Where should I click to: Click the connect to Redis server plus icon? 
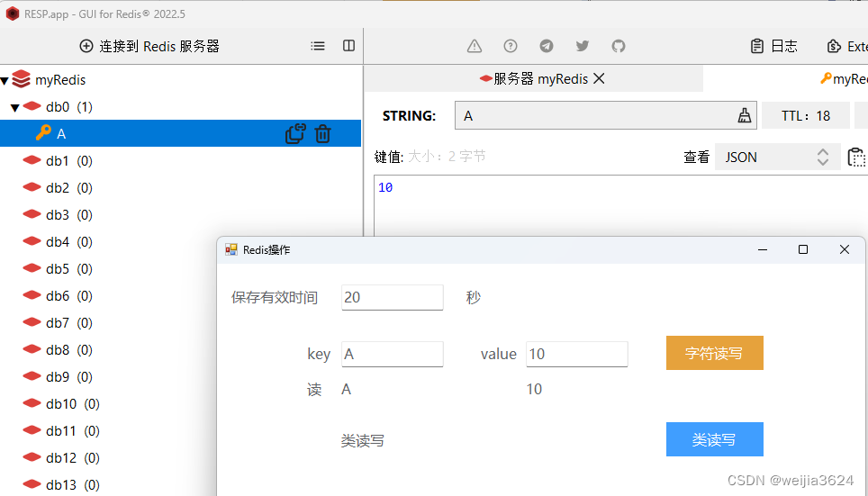click(x=86, y=46)
